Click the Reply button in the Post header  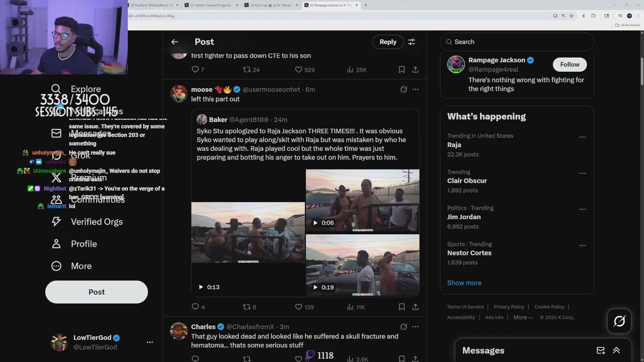pos(388,42)
